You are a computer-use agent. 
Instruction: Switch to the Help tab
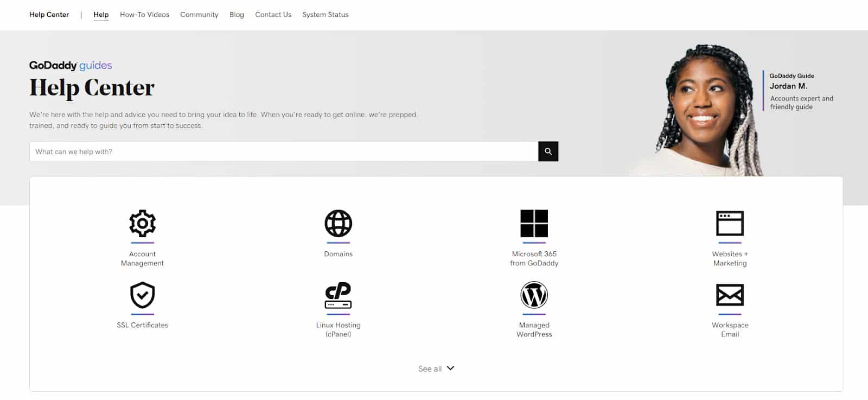101,15
